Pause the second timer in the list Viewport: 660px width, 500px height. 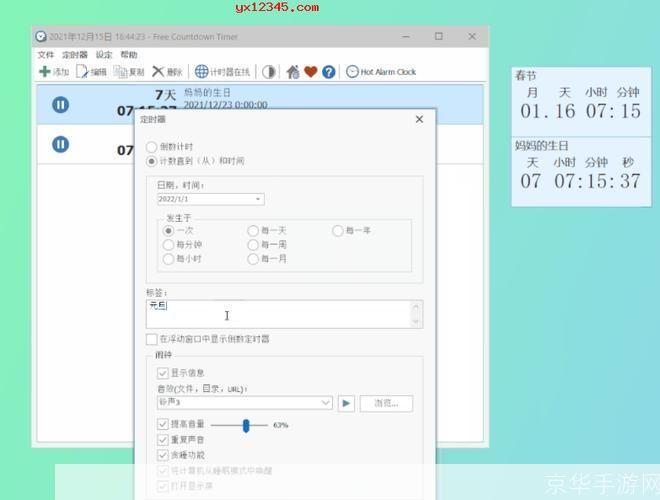point(61,144)
